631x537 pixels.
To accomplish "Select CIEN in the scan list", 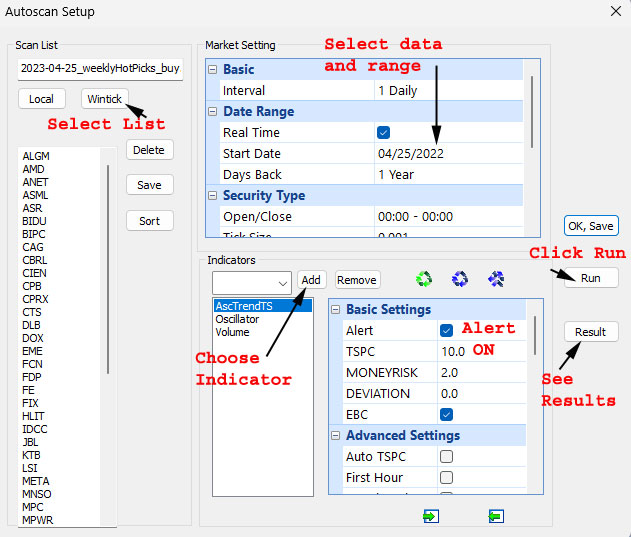I will (34, 273).
